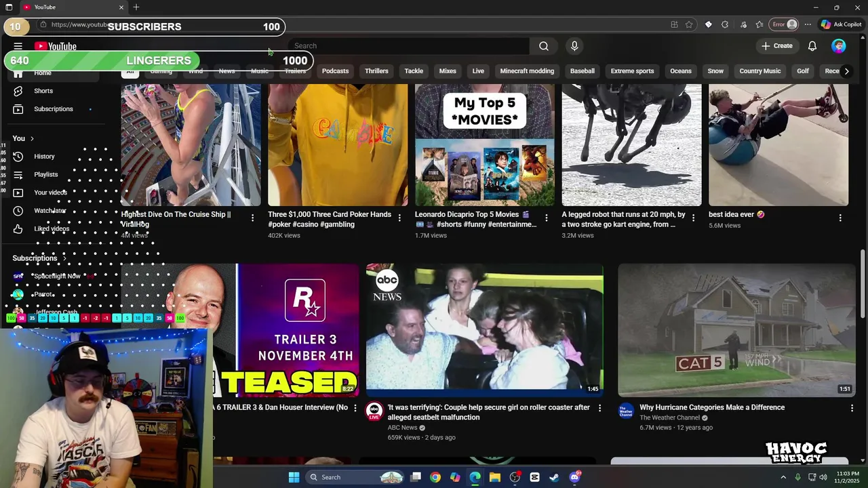Screen dimensions: 868x488
Task: Select the Extreme sports chip
Action: 632,71
